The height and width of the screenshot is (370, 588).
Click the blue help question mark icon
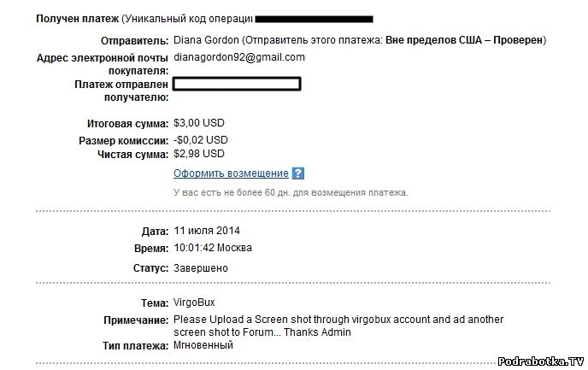pyautogui.click(x=298, y=173)
